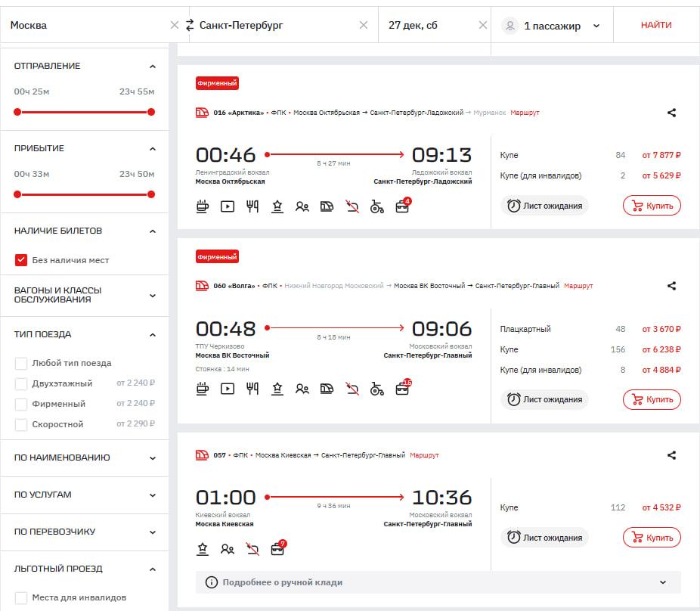Click the luggage icon for train 060

tap(403, 388)
